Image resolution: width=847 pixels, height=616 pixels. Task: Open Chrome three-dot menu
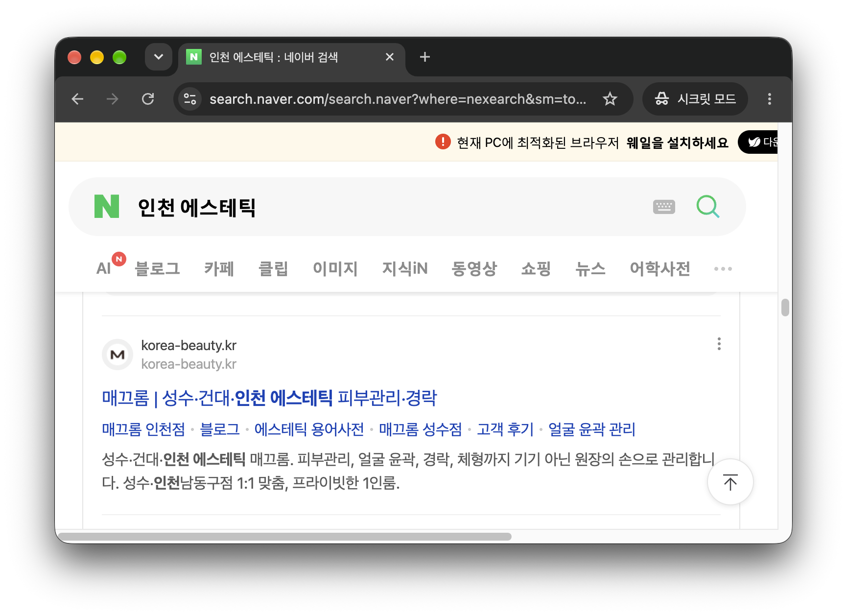tap(770, 99)
